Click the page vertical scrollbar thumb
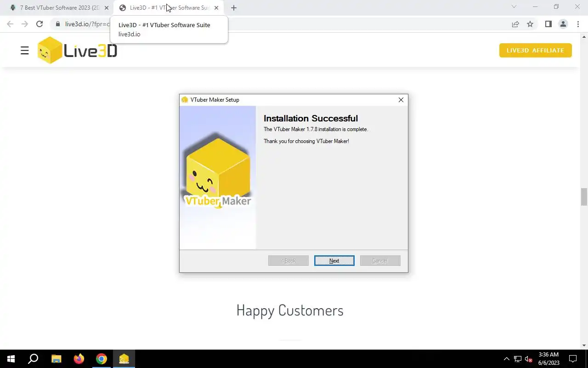This screenshot has width=588, height=368. tap(584, 197)
